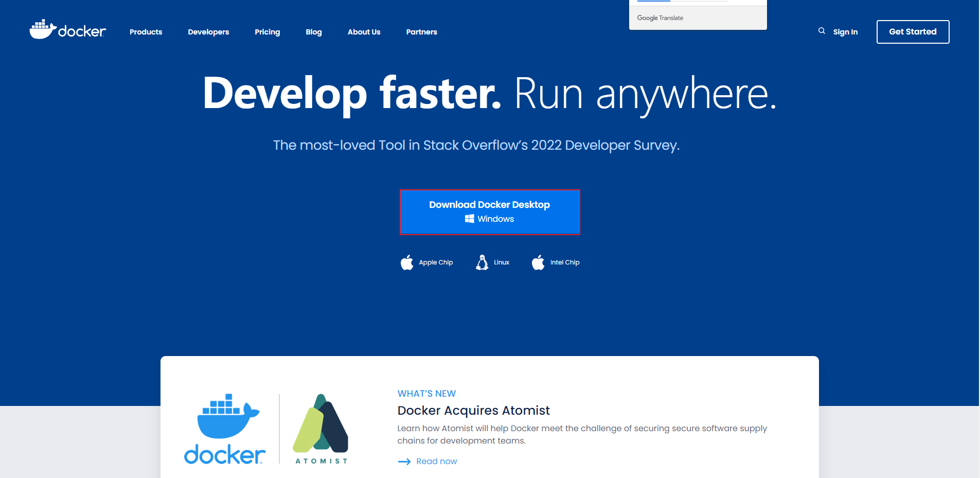Click the Get Started button
The image size is (980, 478).
(913, 32)
